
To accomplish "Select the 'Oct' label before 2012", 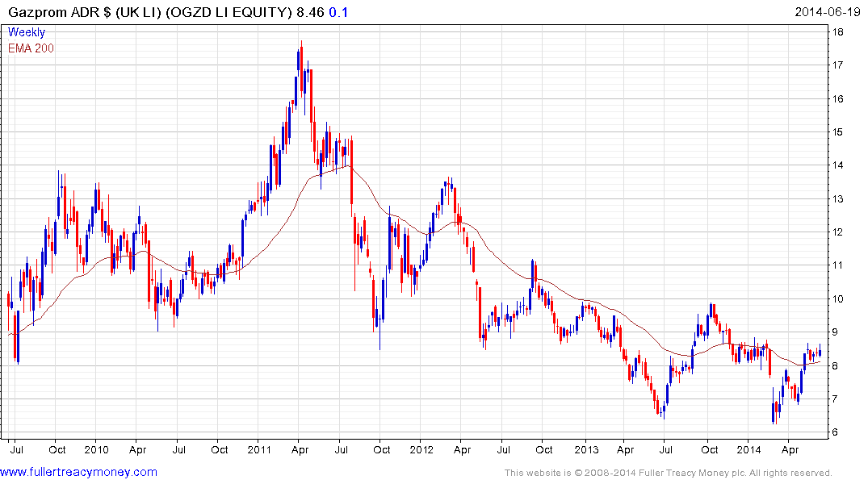I will (381, 449).
